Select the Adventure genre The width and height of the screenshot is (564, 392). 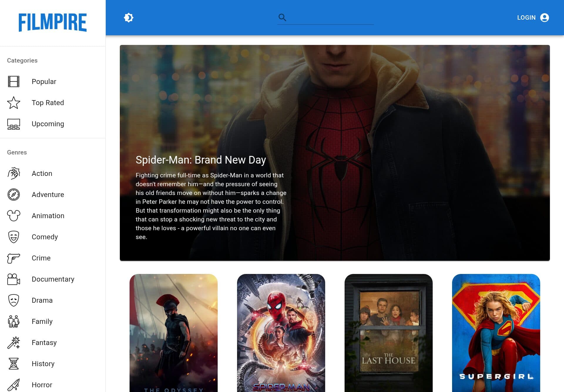coord(53,194)
